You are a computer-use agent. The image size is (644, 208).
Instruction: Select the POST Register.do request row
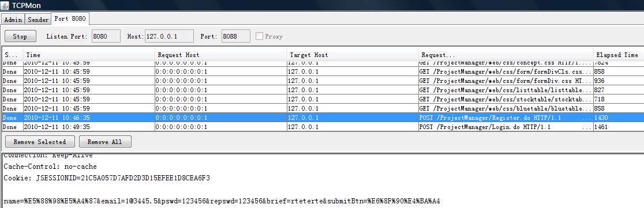coord(323,118)
